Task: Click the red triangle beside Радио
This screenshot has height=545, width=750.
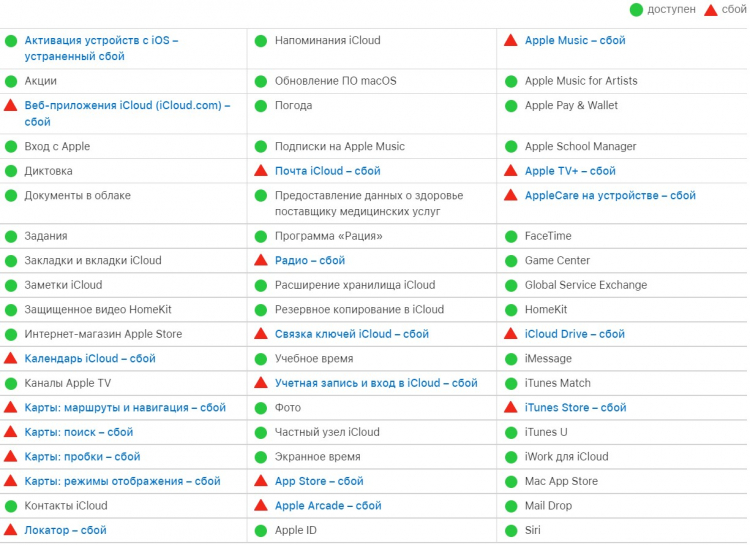Action: pos(261,260)
